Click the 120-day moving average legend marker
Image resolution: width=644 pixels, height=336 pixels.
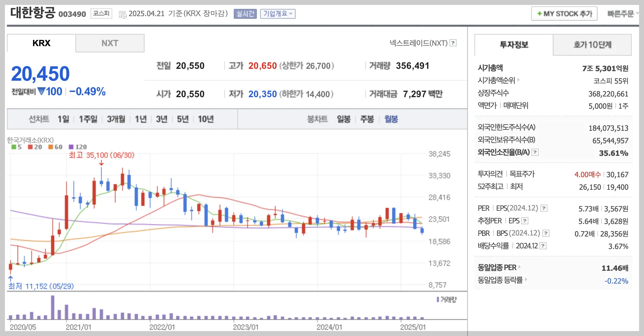[71, 147]
